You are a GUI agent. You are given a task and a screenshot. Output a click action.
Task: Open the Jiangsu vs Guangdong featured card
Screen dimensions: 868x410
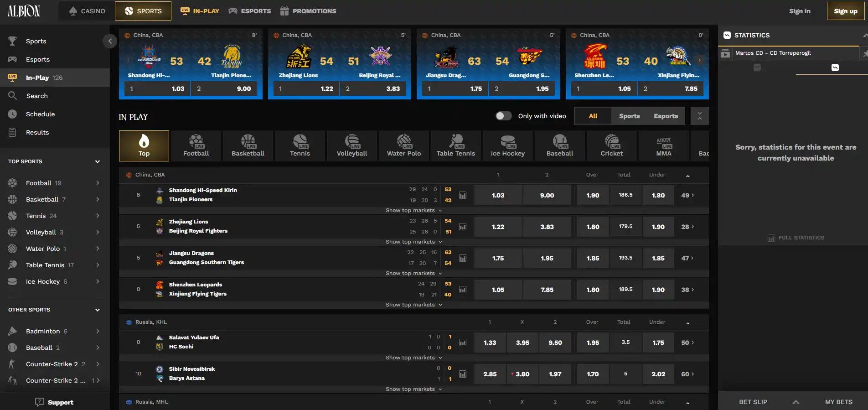coord(488,64)
